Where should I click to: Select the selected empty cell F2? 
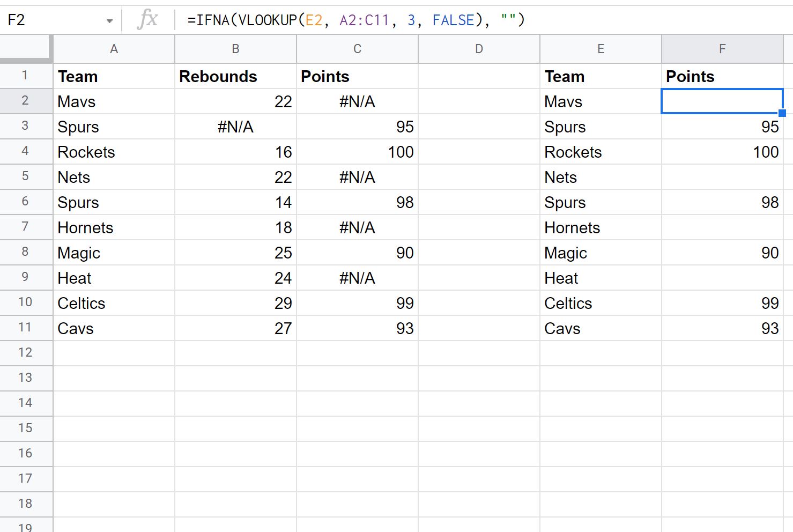(722, 101)
